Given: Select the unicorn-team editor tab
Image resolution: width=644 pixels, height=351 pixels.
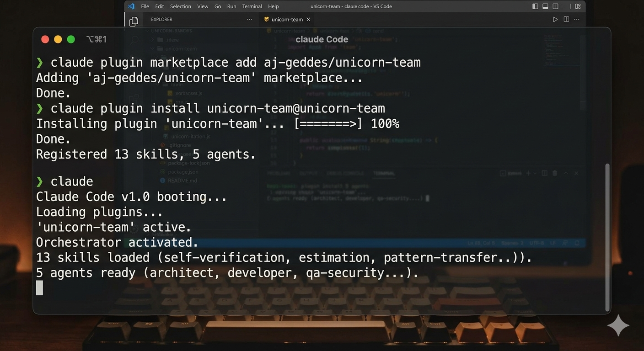Looking at the screenshot, I should [x=287, y=20].
